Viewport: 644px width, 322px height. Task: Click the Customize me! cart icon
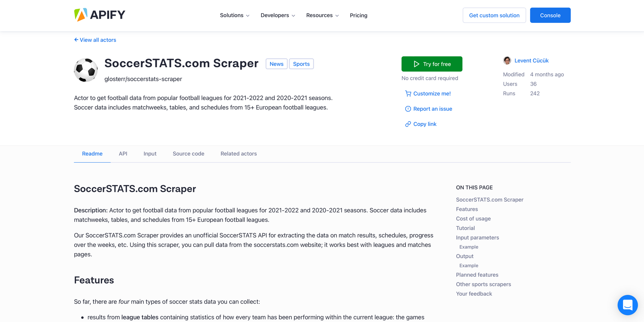point(408,93)
